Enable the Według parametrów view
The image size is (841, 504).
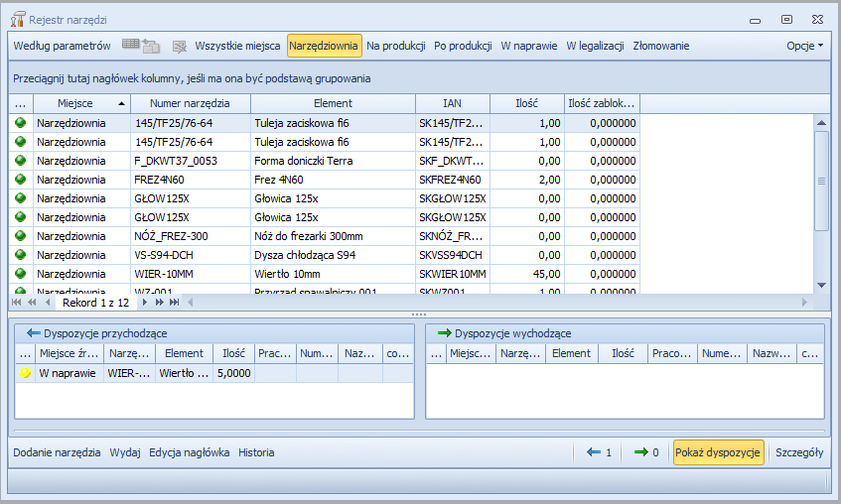click(x=62, y=46)
